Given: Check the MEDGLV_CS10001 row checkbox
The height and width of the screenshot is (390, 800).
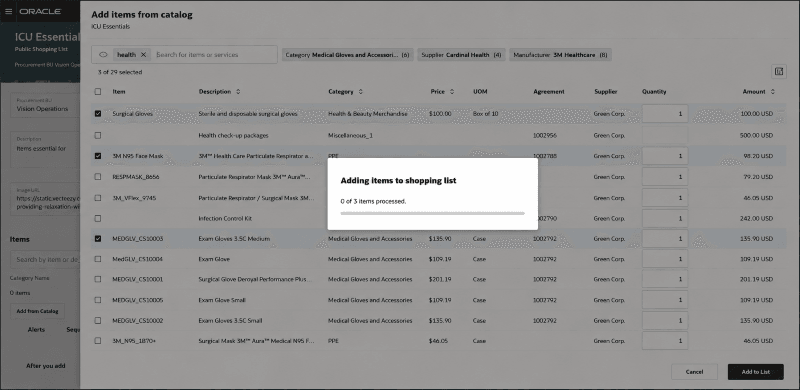Looking at the screenshot, I should pos(98,279).
